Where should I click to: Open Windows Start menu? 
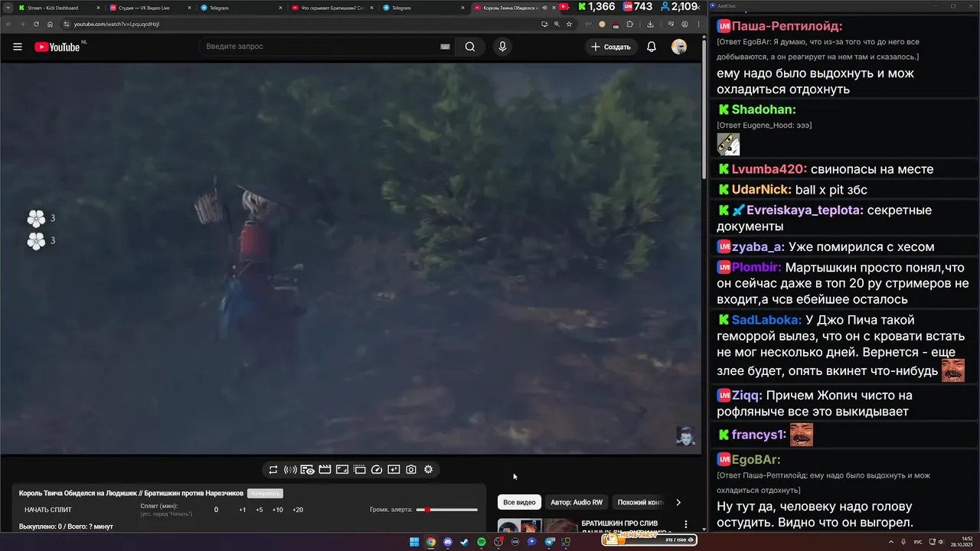[414, 542]
